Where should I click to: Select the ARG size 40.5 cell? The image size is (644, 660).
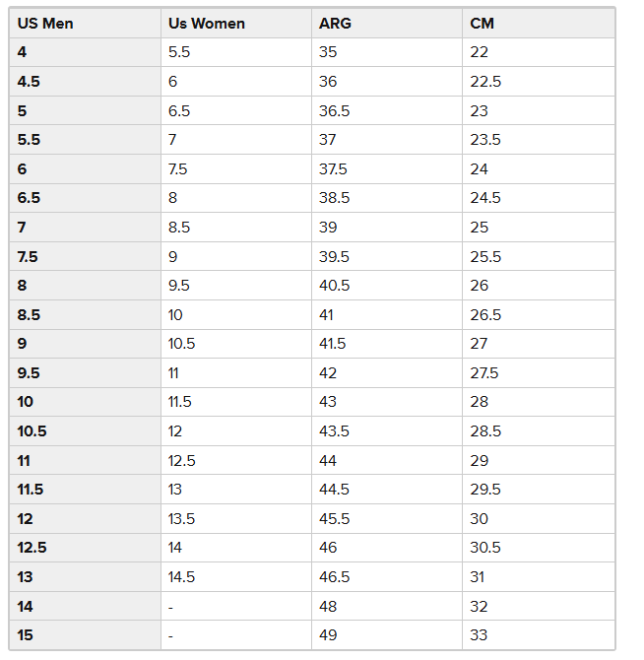pyautogui.click(x=335, y=286)
